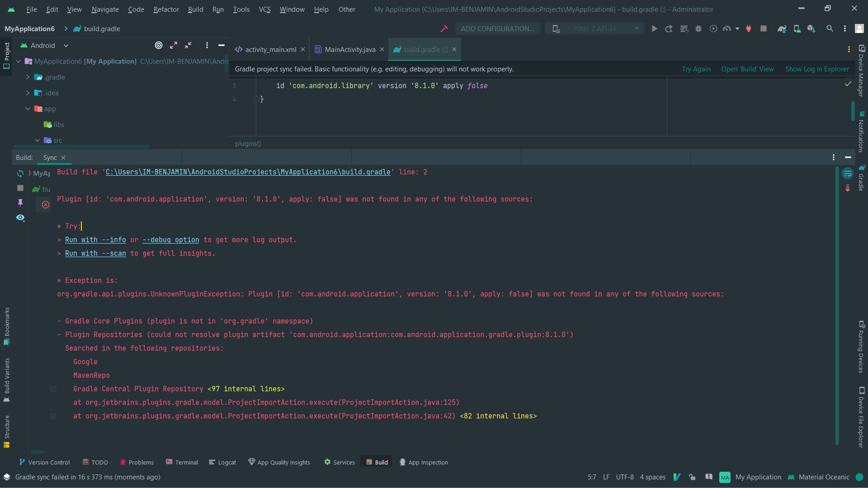Toggle the Project tool window sidebar button

[x=6, y=56]
